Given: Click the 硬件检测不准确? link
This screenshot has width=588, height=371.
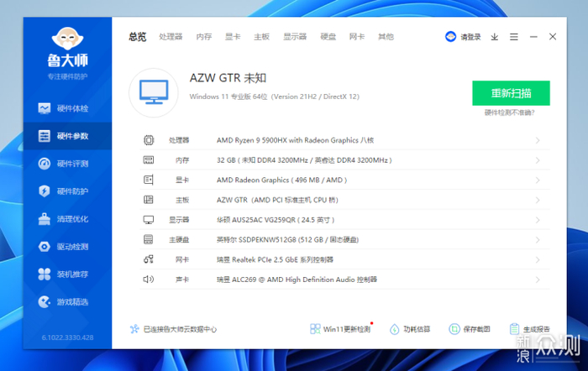Looking at the screenshot, I should pos(510,112).
